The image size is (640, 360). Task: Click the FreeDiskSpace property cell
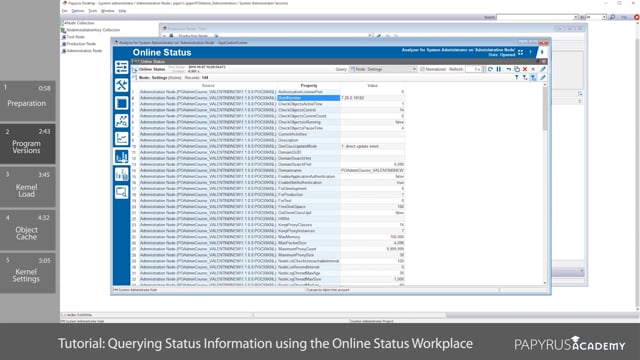(309, 207)
